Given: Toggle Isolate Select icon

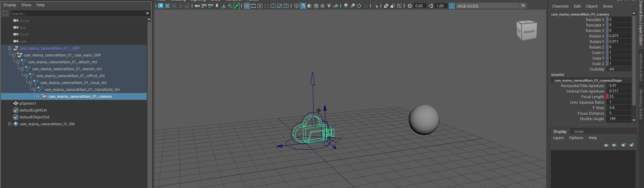Looking at the screenshot, I should click(x=376, y=6).
